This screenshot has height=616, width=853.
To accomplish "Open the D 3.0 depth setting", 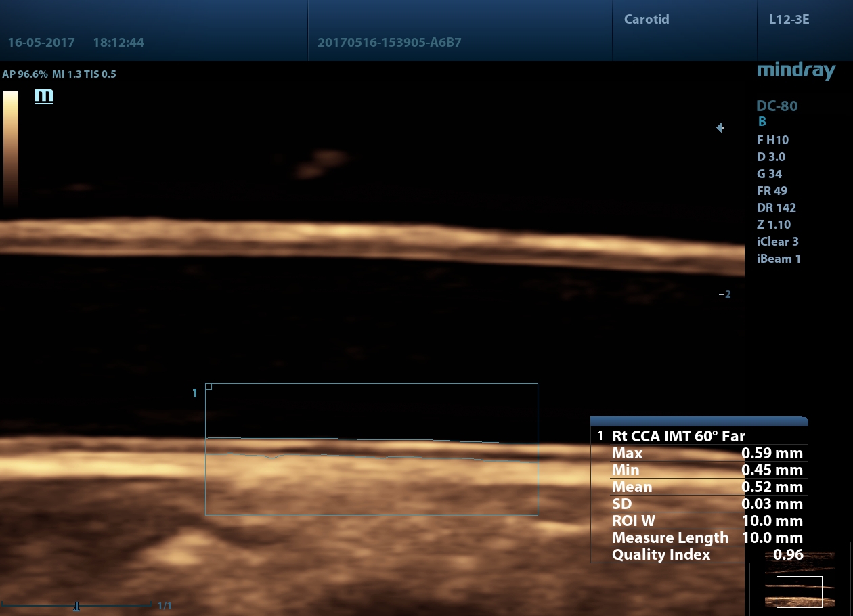I will (771, 157).
